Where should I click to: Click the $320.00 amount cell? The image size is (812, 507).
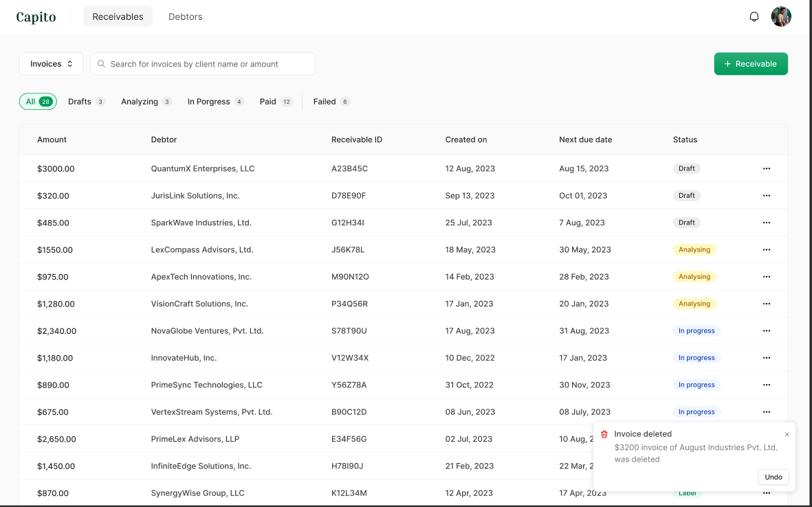point(53,196)
